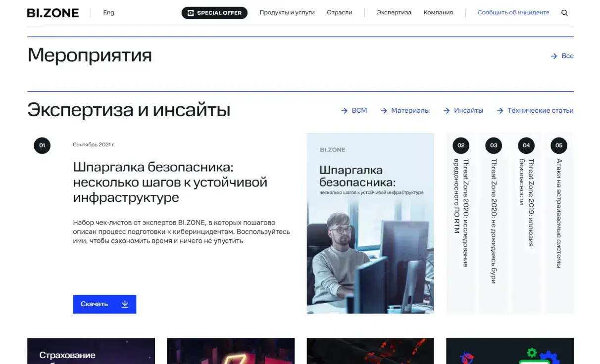Open the BCM section link
Image resolution: width=600 pixels, height=364 pixels.
click(x=354, y=111)
